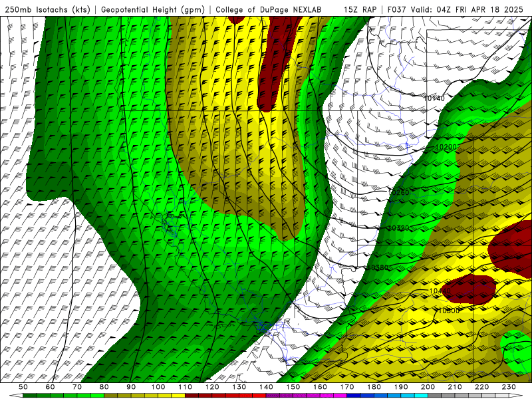Click the 'Geopotential Height (gpm)' header label
This screenshot has width=532, height=399.
[x=153, y=9]
